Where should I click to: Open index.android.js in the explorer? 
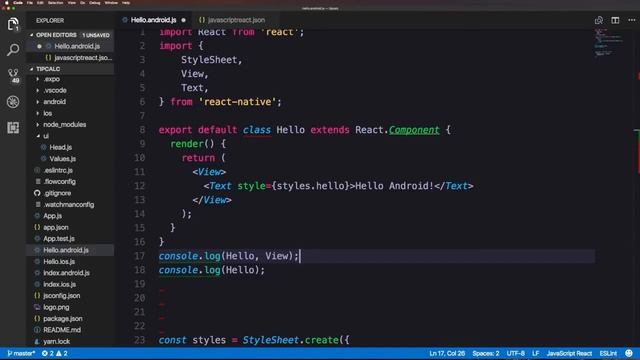coord(66,273)
